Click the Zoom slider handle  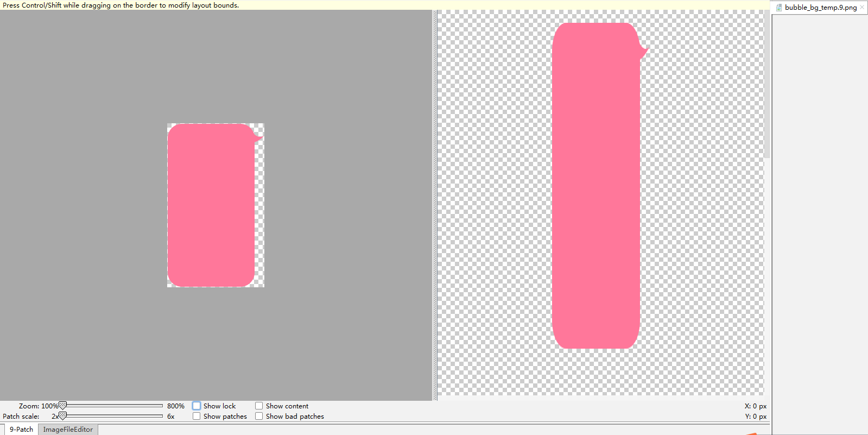click(x=62, y=406)
